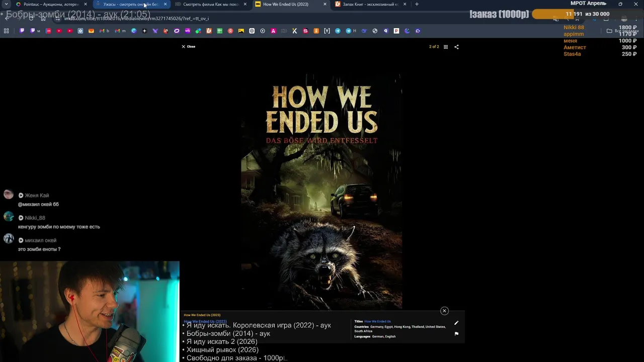Open the Twitch bookmark labeled M

point(35,31)
